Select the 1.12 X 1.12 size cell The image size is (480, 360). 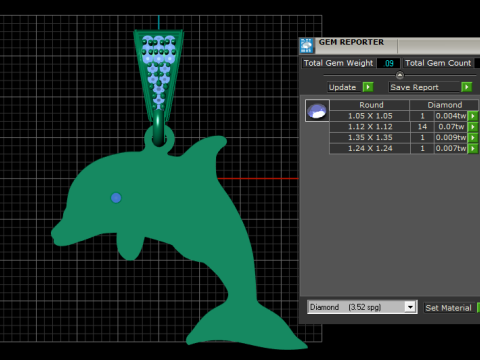370,127
